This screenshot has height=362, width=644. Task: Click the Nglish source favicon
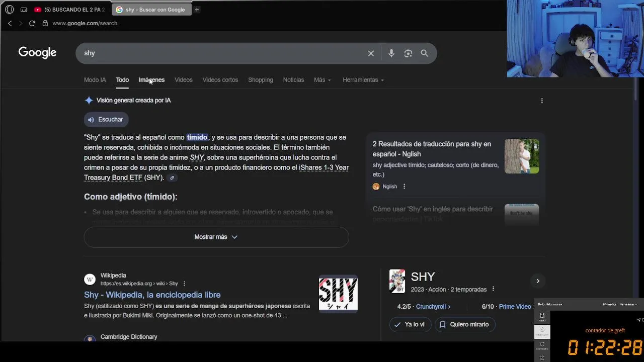point(376,187)
